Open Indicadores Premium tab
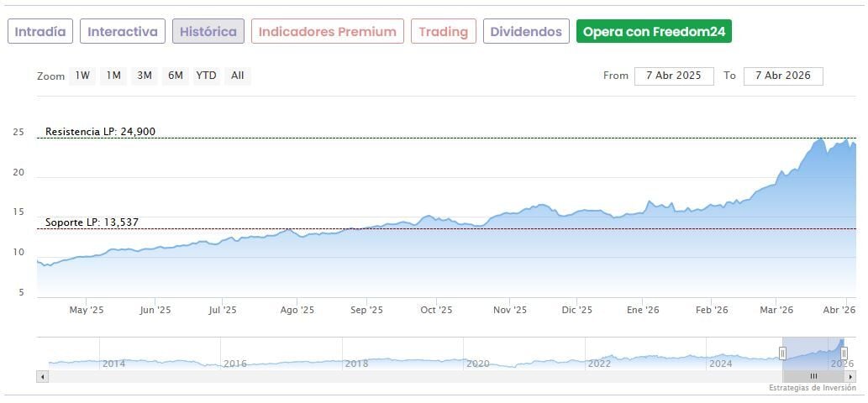 pos(327,32)
